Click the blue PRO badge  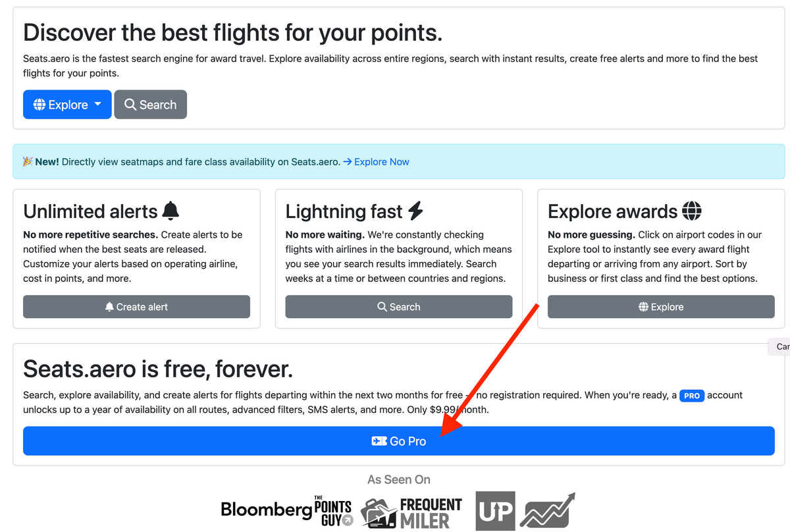[692, 396]
